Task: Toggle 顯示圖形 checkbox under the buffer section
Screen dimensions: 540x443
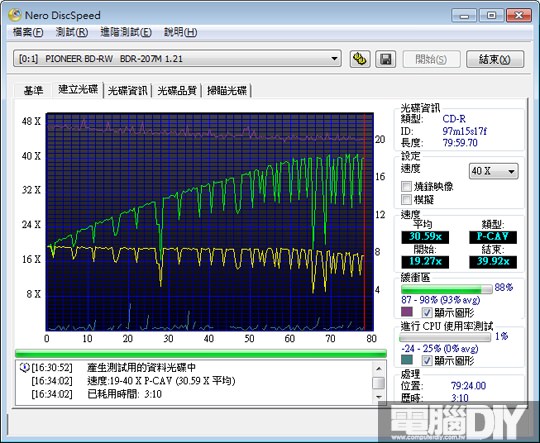Action: [427, 312]
